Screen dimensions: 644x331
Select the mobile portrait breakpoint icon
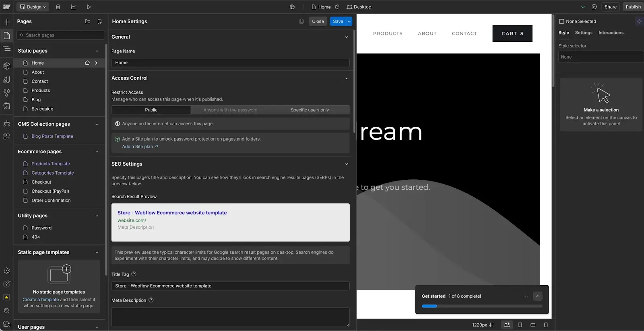click(546, 325)
